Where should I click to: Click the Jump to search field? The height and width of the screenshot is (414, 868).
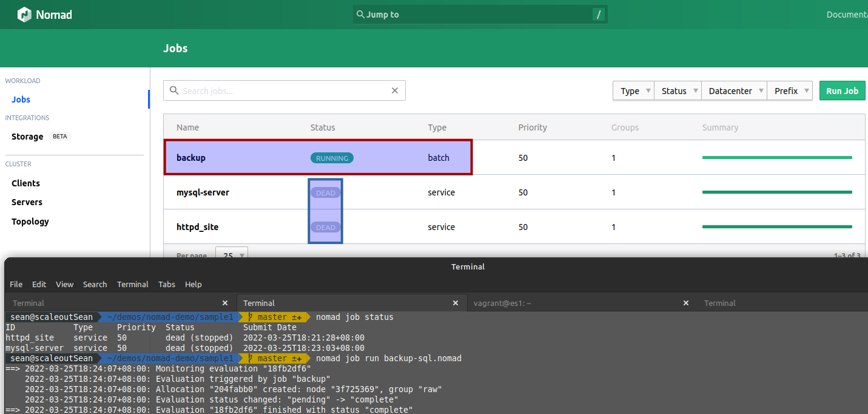480,15
